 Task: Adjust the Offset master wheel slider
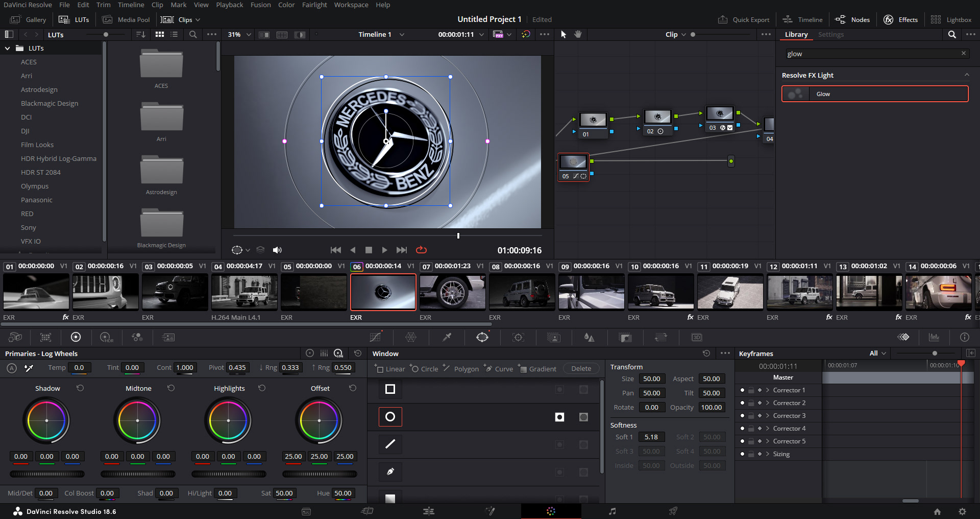tap(320, 474)
